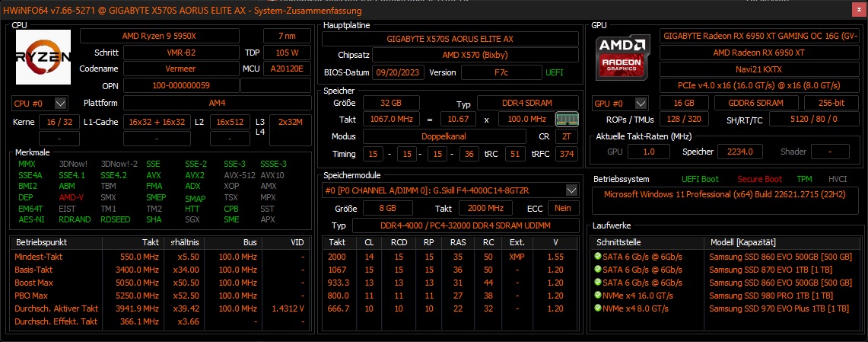Select the Boost Max row in CPU table
This screenshot has width=868, height=342.
(x=160, y=283)
